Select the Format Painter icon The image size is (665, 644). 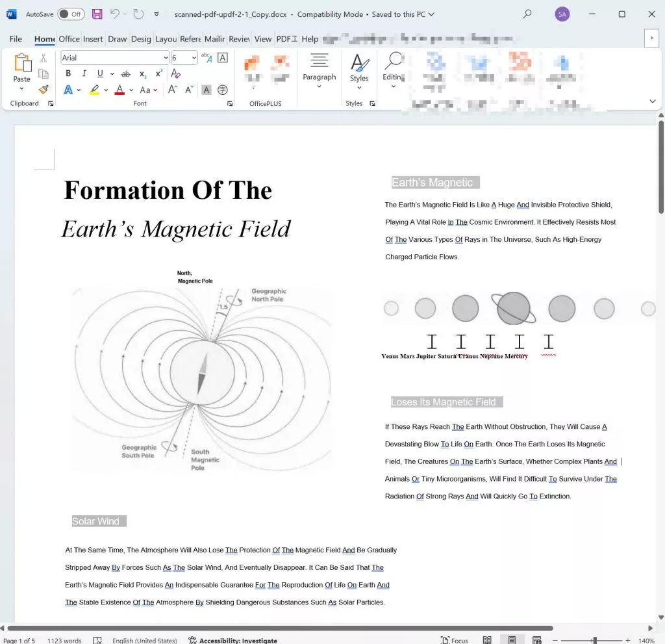[x=44, y=90]
